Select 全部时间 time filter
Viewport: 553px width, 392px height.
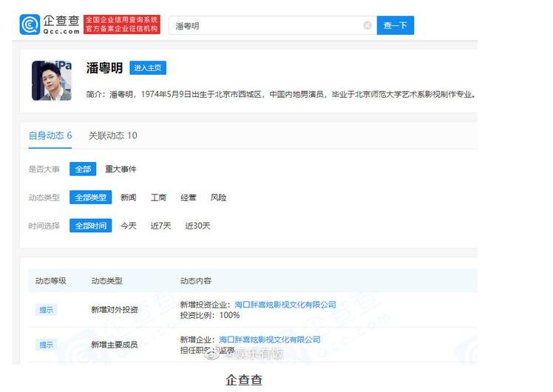pos(91,226)
